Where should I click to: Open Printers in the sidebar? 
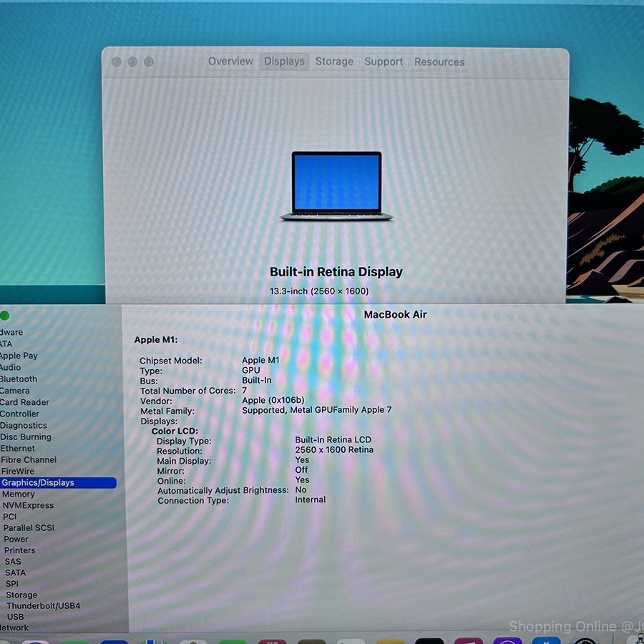pos(20,550)
